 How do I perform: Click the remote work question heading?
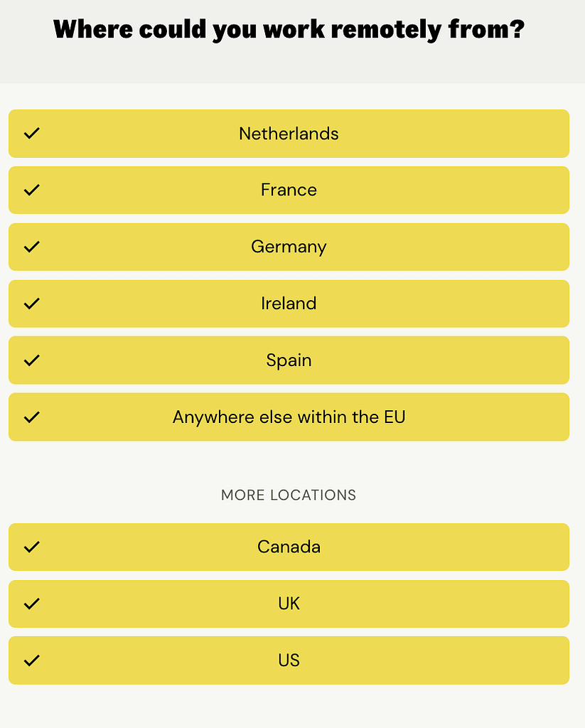coord(289,30)
